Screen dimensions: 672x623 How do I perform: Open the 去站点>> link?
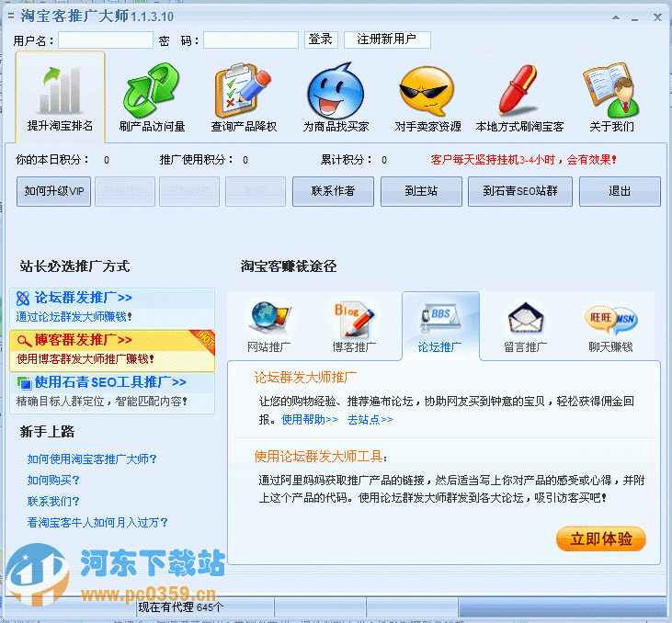(x=370, y=420)
